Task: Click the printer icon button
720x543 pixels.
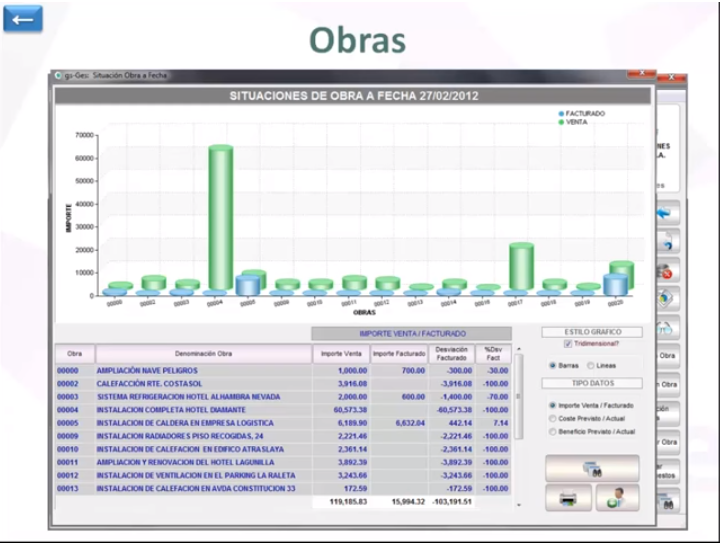Action: [566, 497]
